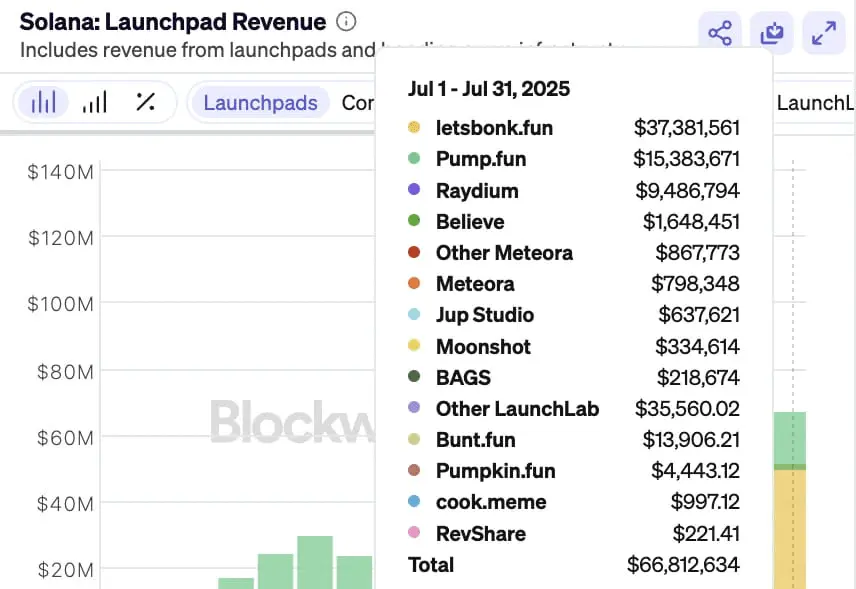Viewport: 856px width, 589px height.
Task: Click the 'Pump.fun' label in tooltip
Action: (481, 159)
